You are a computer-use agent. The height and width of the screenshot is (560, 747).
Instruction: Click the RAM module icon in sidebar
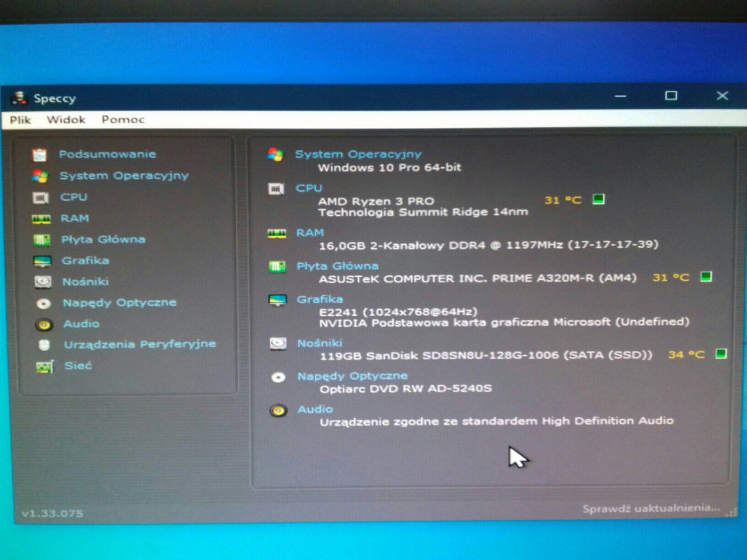41,218
